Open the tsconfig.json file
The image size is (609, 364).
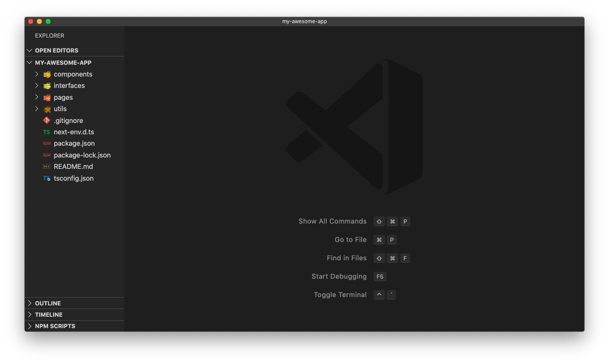pos(73,178)
